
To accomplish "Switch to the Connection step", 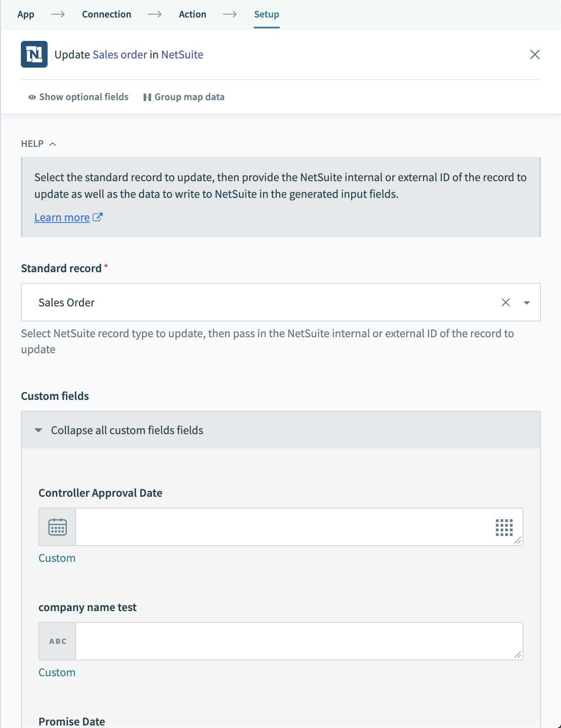I will [x=106, y=14].
